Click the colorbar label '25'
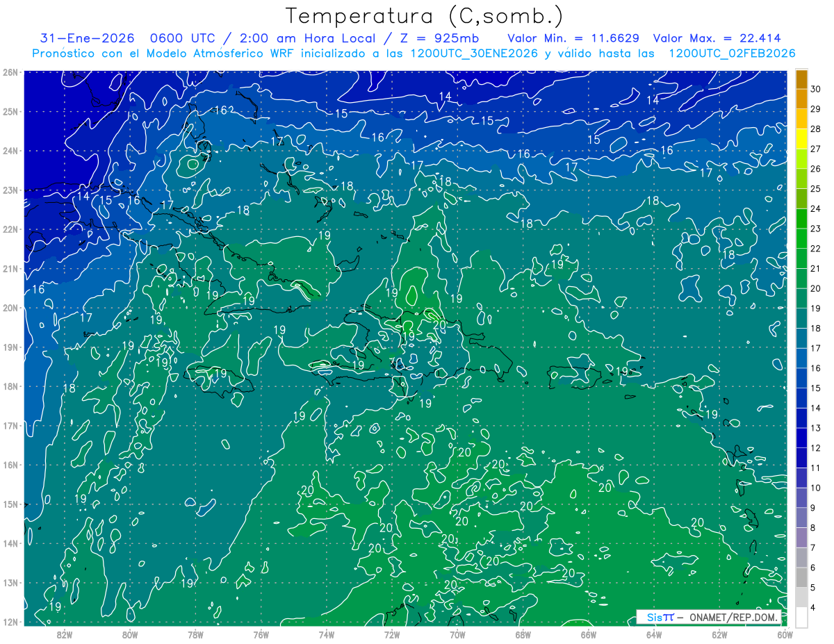 click(816, 188)
